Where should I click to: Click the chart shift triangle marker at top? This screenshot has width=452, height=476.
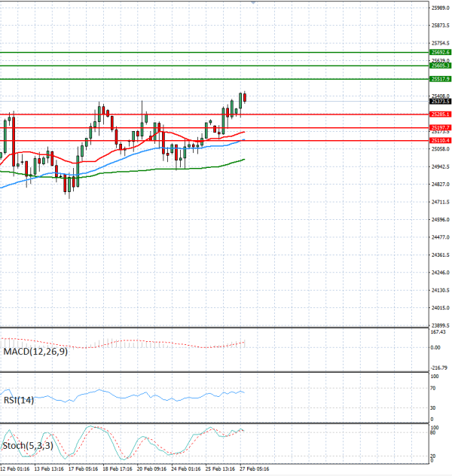pos(253,3)
